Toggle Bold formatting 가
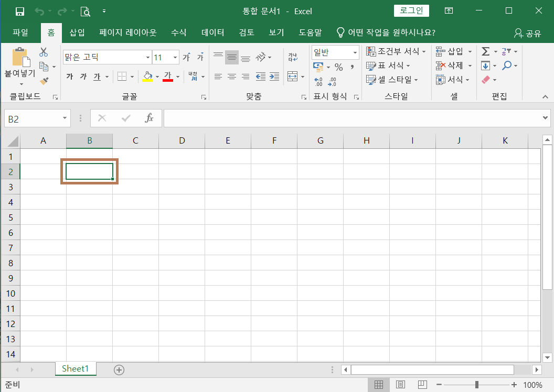 click(x=70, y=77)
